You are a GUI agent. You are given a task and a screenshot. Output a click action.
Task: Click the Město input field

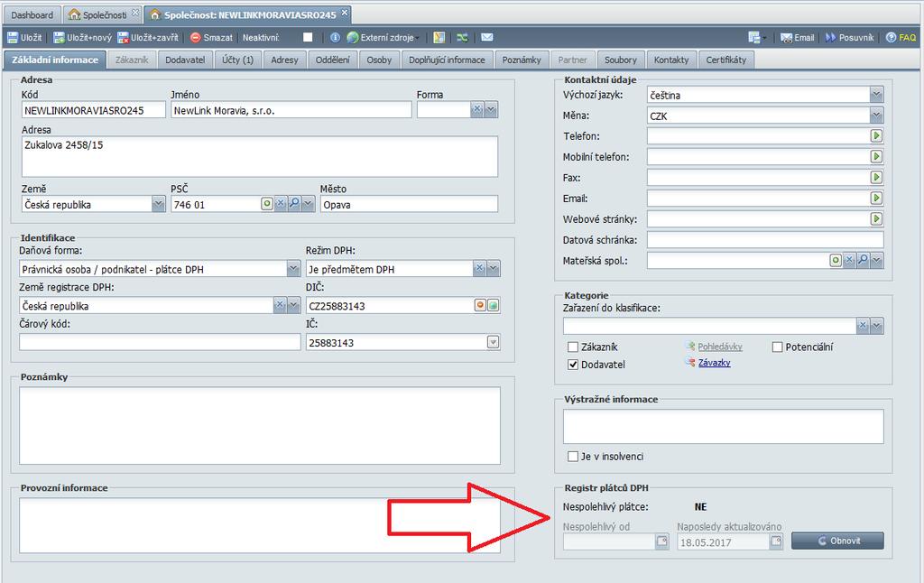point(409,205)
